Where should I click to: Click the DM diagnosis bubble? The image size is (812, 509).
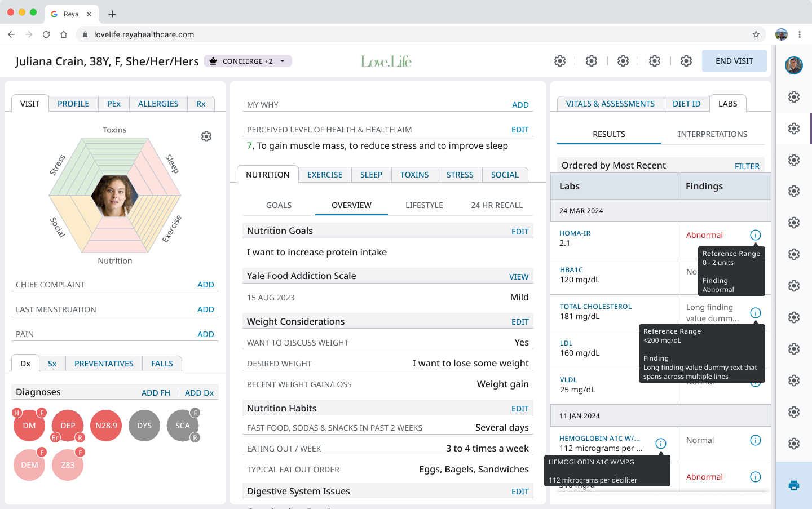(x=29, y=426)
